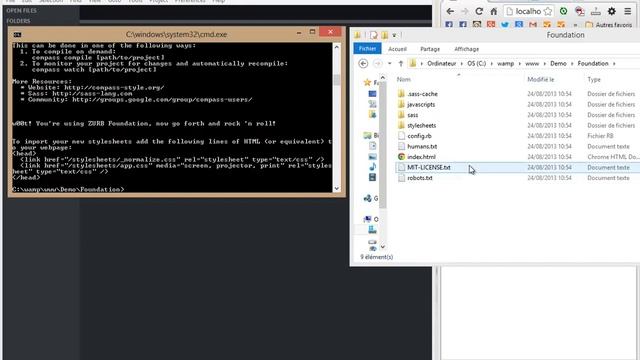The image size is (640, 360).
Task: Open the Partage ribbon tab
Action: click(430, 49)
